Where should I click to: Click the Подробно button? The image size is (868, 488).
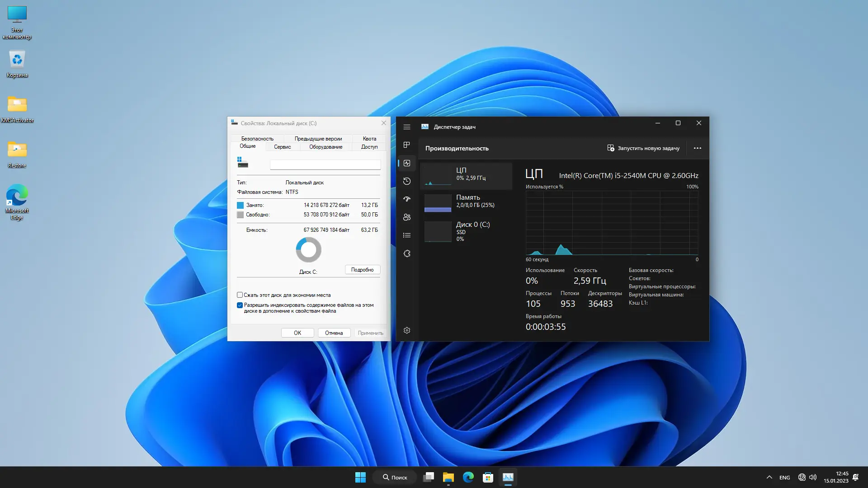tap(362, 270)
